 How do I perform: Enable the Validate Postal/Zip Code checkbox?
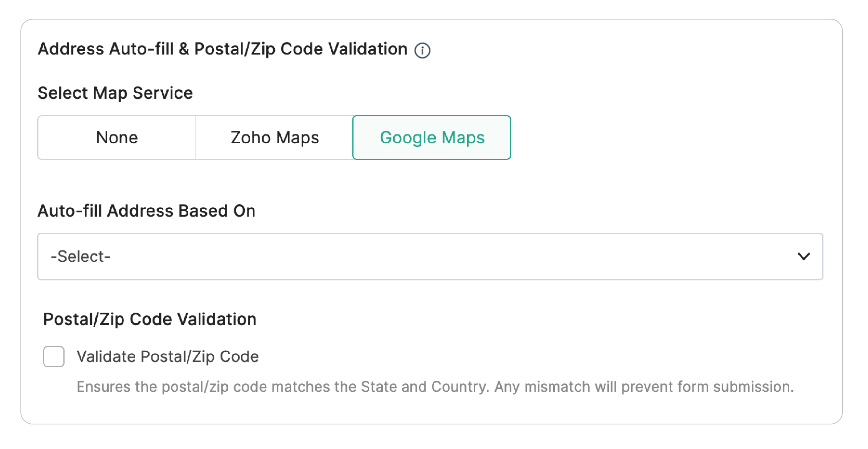tap(54, 356)
